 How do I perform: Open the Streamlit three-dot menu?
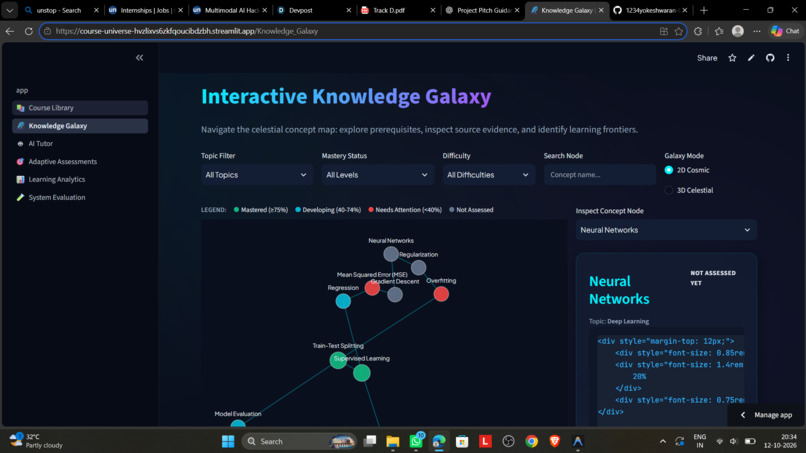point(788,58)
